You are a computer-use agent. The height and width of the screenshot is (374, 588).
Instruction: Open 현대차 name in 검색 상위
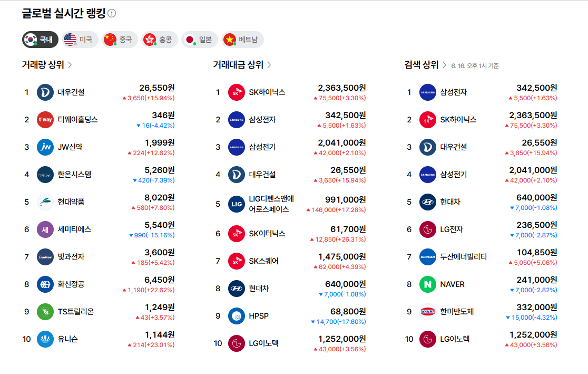(450, 202)
